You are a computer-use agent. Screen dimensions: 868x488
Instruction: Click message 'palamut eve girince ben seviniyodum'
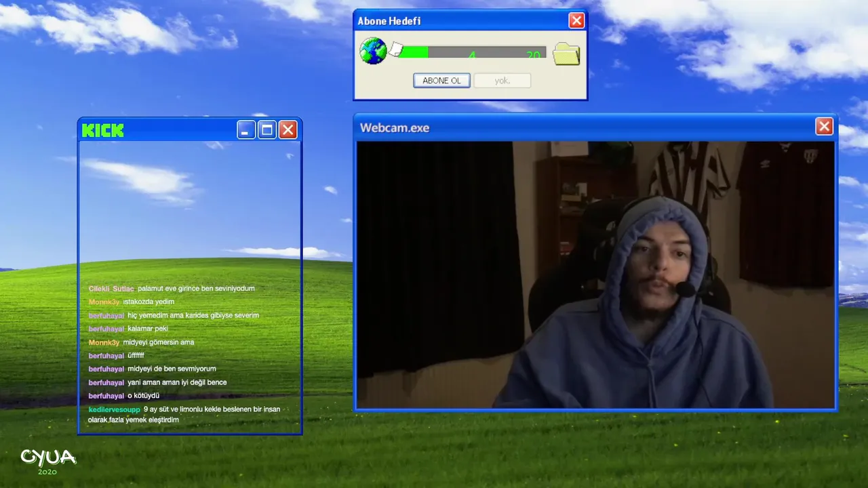[197, 289]
